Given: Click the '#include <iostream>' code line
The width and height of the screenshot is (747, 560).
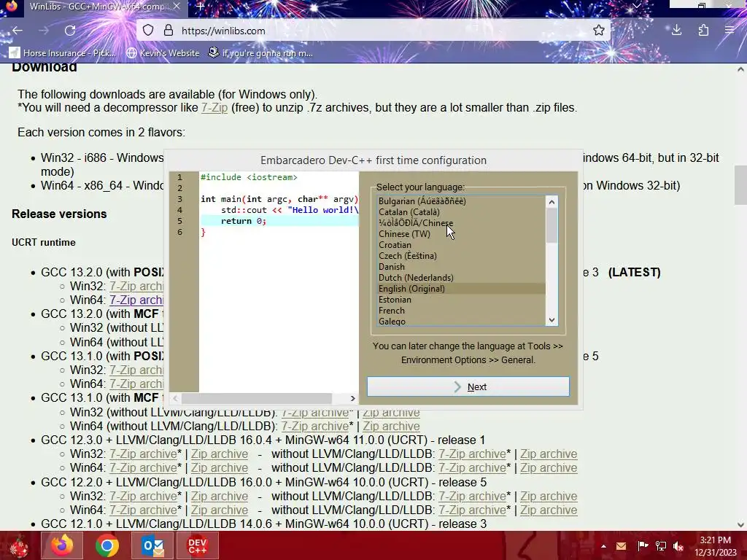Looking at the screenshot, I should (249, 177).
